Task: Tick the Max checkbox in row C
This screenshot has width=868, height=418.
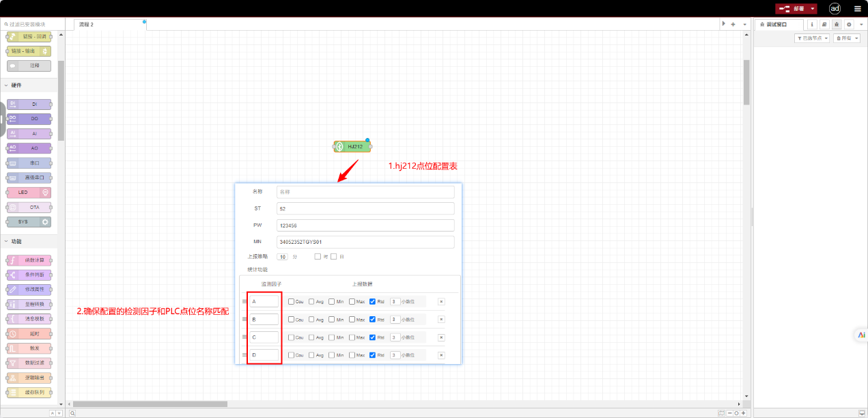Action: [x=352, y=337]
